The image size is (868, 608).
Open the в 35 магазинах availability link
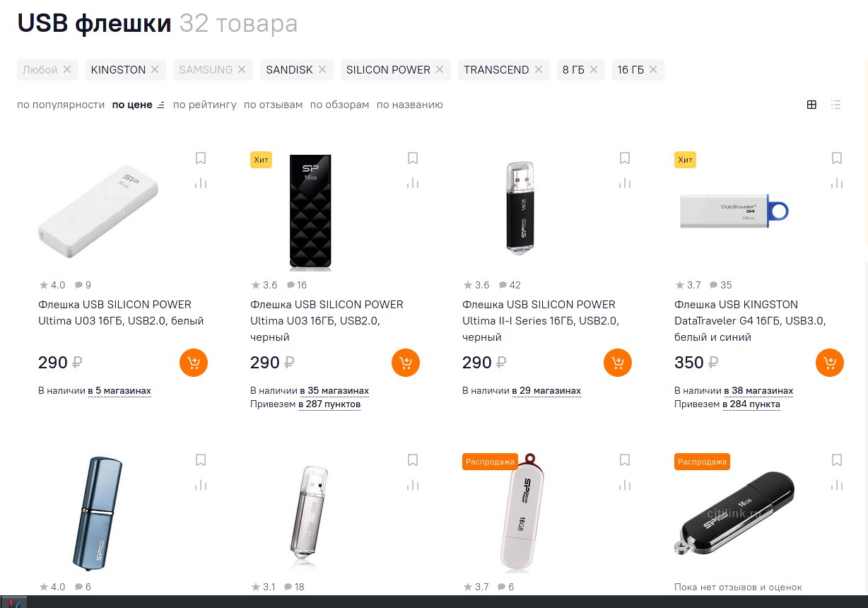coord(334,391)
